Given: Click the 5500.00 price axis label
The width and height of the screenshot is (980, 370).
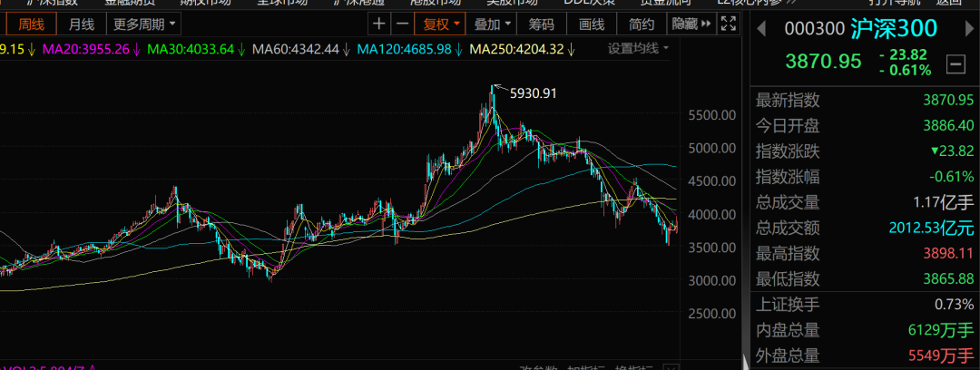Looking at the screenshot, I should coord(711,115).
